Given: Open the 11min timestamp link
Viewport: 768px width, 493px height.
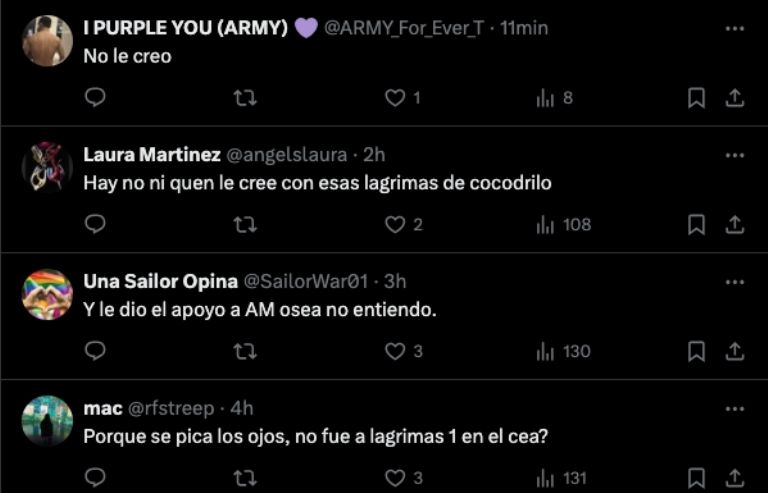Looking at the screenshot, I should (x=523, y=28).
